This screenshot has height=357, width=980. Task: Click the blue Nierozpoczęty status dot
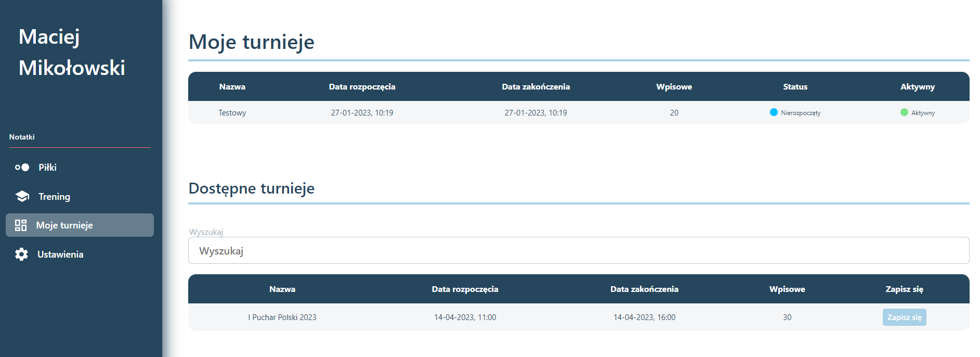(x=774, y=112)
